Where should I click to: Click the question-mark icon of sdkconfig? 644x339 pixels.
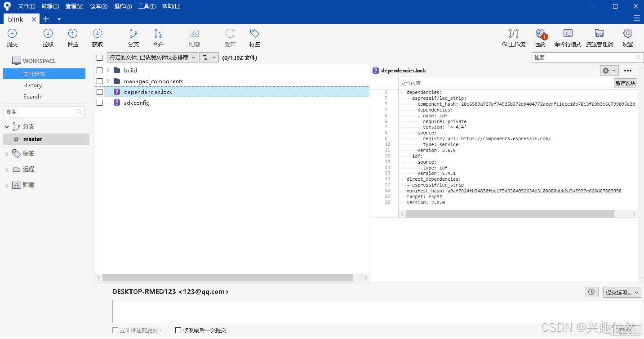[117, 103]
